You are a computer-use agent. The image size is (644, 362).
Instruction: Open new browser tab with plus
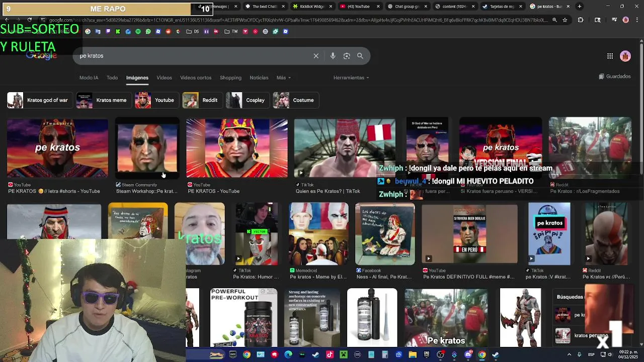click(x=580, y=7)
